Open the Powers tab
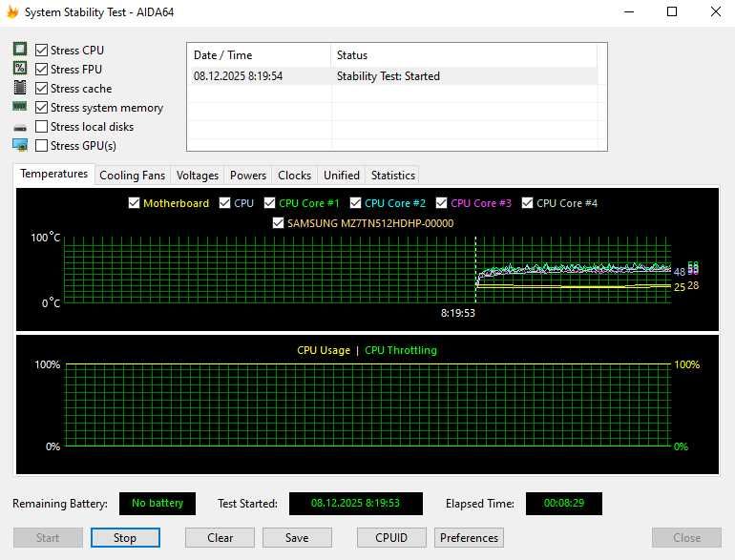 pyautogui.click(x=248, y=176)
